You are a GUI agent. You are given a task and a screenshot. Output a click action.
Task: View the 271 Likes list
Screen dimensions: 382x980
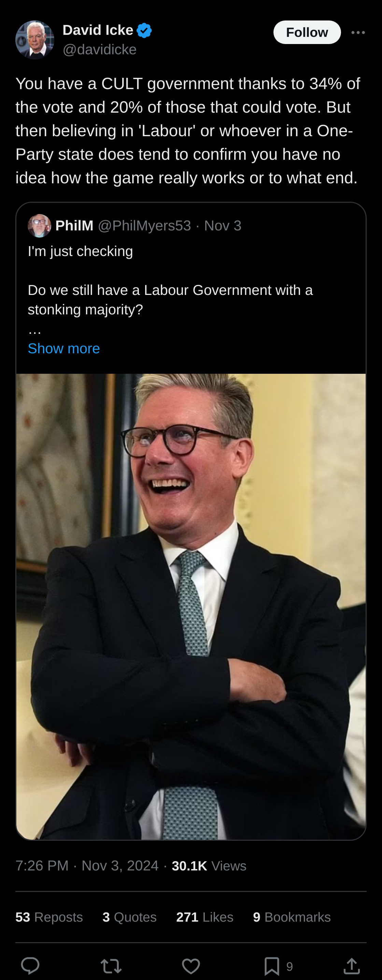click(205, 917)
